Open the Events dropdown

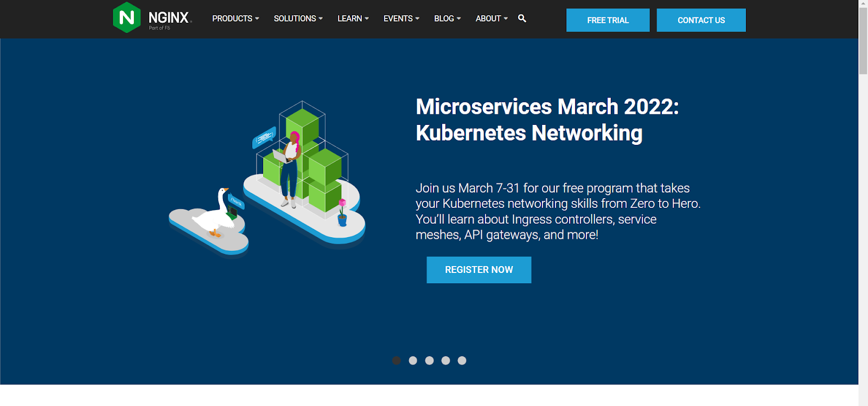pyautogui.click(x=401, y=18)
